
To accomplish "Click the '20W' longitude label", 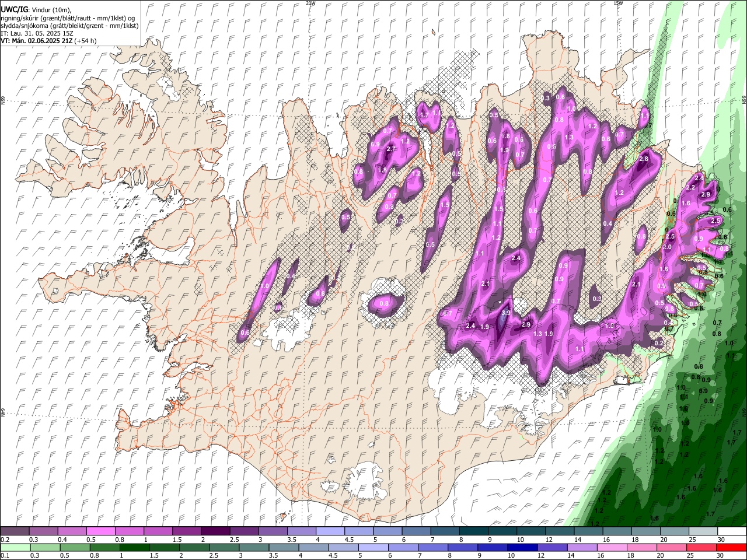I will tap(310, 3).
